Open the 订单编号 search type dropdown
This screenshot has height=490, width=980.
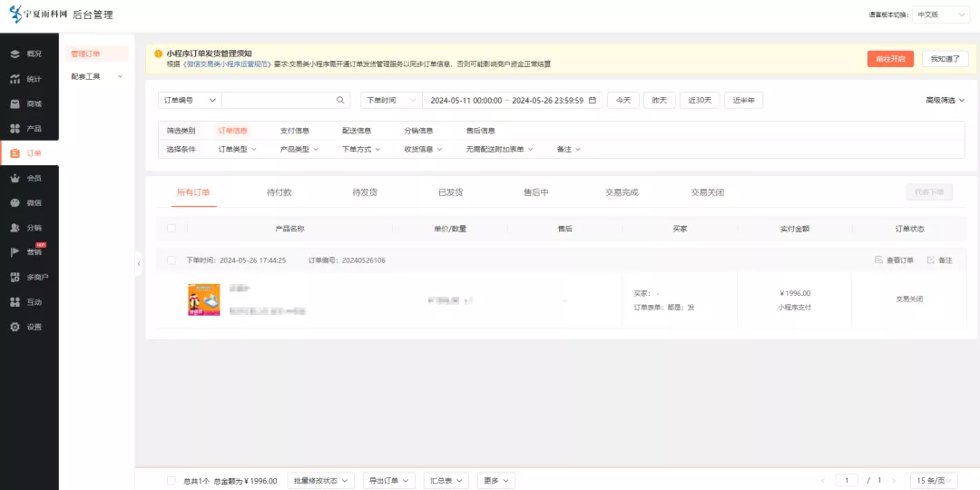coord(190,100)
